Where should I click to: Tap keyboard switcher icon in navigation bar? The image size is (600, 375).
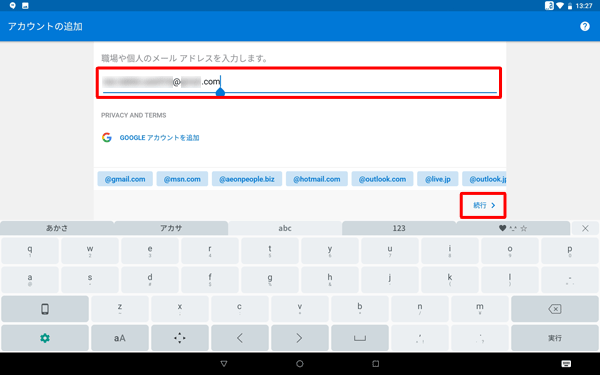[x=566, y=364]
